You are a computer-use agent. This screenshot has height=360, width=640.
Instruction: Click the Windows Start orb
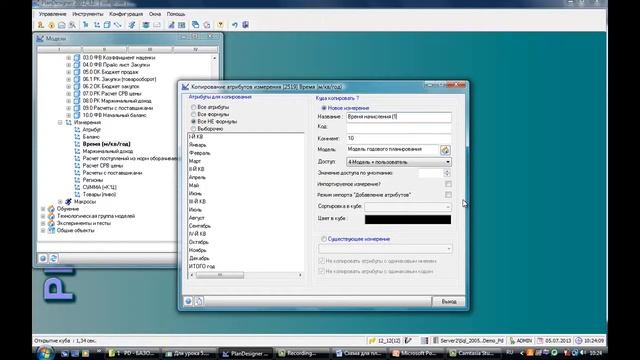pyautogui.click(x=45, y=353)
